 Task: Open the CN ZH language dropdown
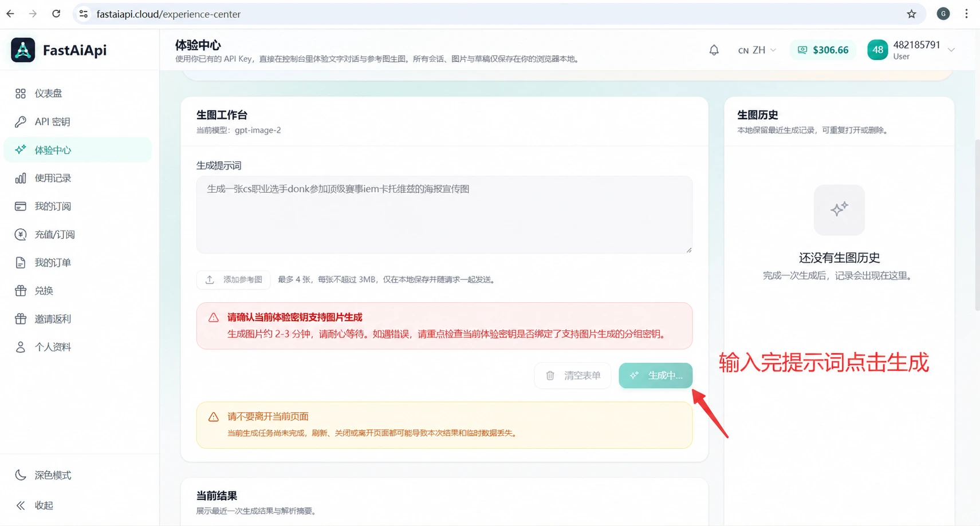pyautogui.click(x=757, y=50)
